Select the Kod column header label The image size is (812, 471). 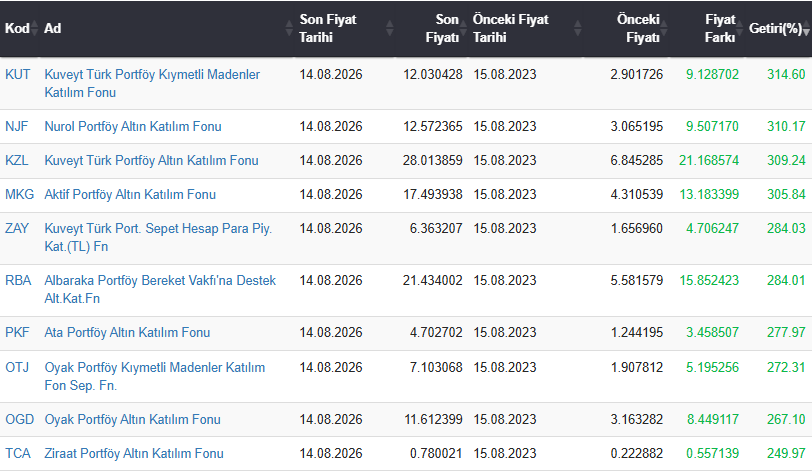coord(17,28)
